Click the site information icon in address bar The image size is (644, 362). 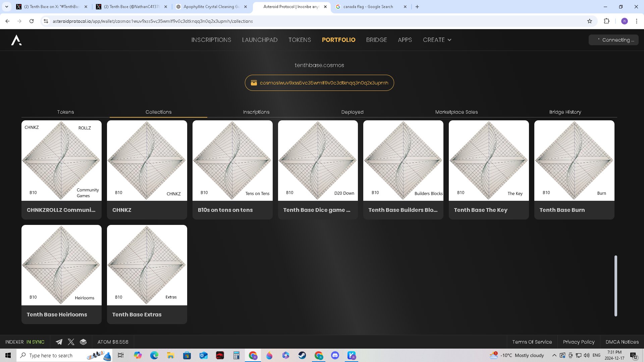pos(46,21)
